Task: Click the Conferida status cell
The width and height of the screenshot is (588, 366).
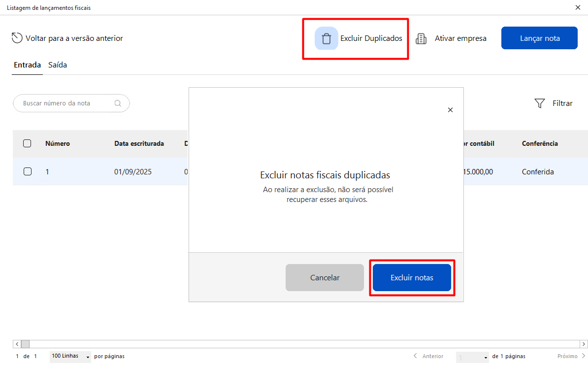Action: 538,172
